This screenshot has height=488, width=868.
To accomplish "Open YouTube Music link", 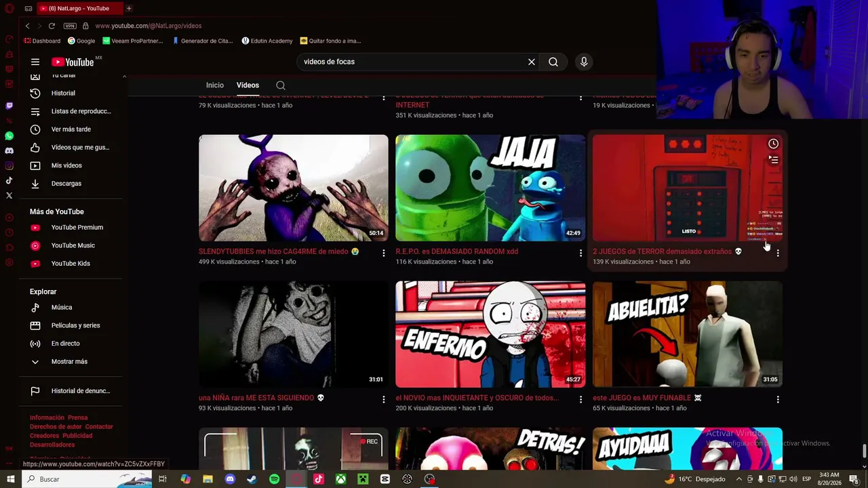I will coord(71,245).
